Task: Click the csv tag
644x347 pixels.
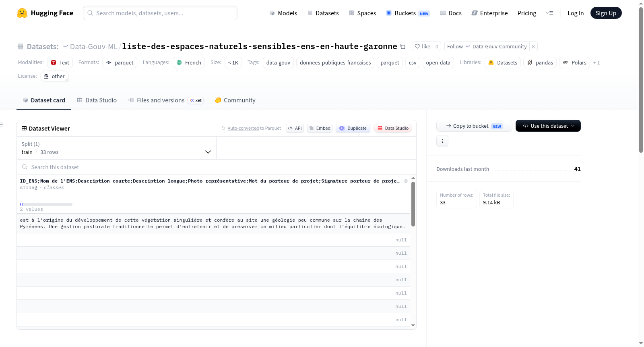Action: [413, 62]
